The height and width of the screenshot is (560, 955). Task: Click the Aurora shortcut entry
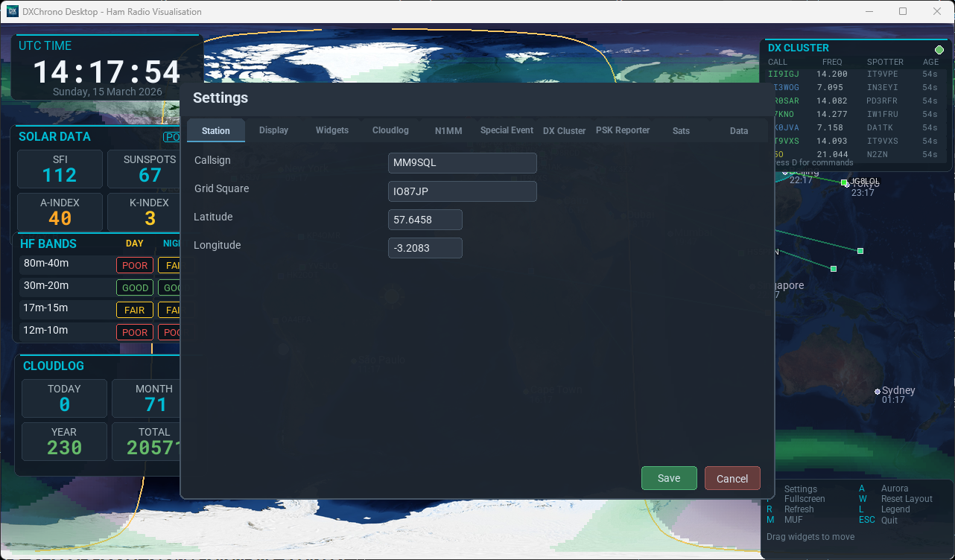point(883,489)
